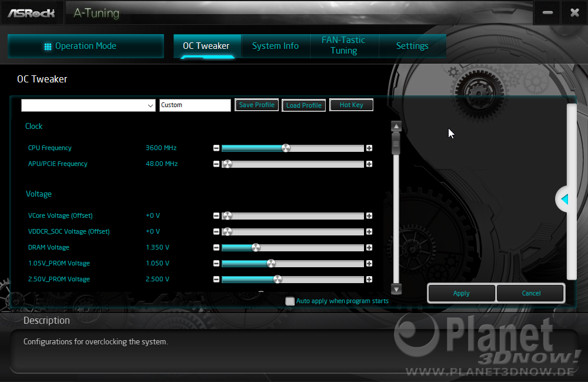Click the VCore Voltage (Offset) label
Image resolution: width=588 pixels, height=382 pixels.
coord(61,216)
